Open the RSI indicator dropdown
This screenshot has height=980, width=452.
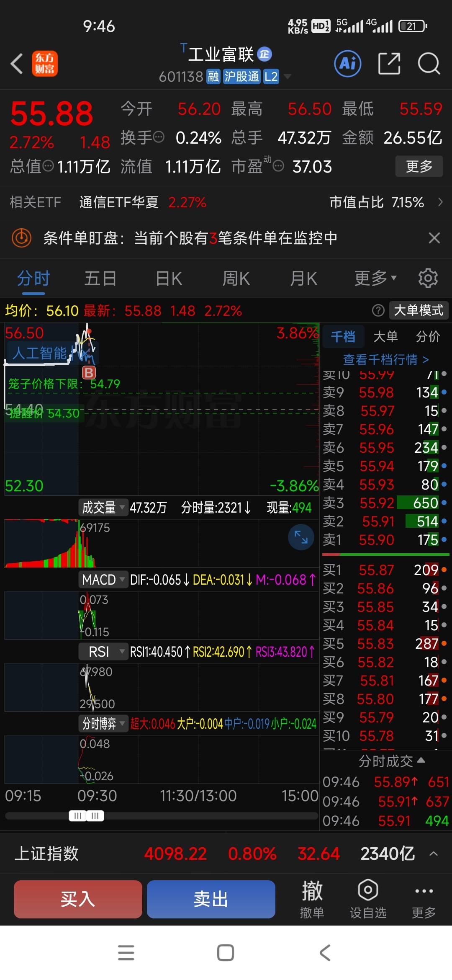click(x=103, y=652)
